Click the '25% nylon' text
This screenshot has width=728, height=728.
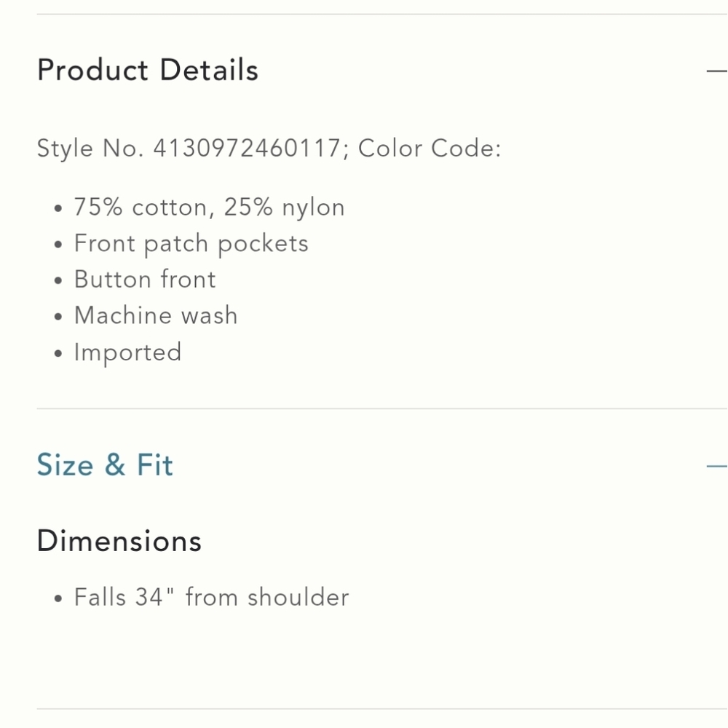[x=284, y=207]
